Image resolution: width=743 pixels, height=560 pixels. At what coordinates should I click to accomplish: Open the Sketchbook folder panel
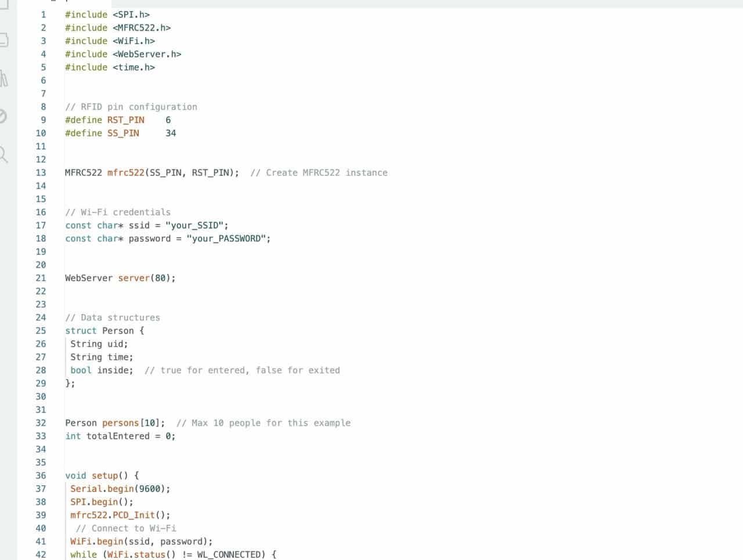pos(3,5)
